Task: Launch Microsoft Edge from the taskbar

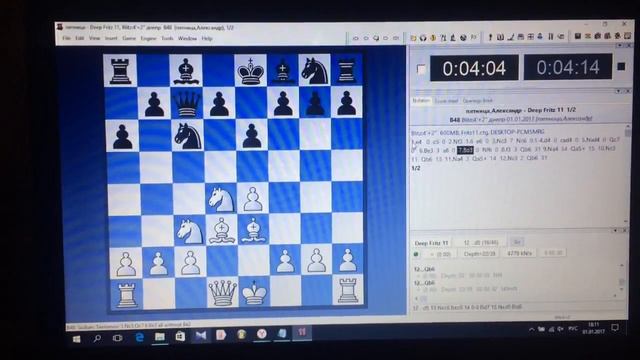Action: (139, 337)
